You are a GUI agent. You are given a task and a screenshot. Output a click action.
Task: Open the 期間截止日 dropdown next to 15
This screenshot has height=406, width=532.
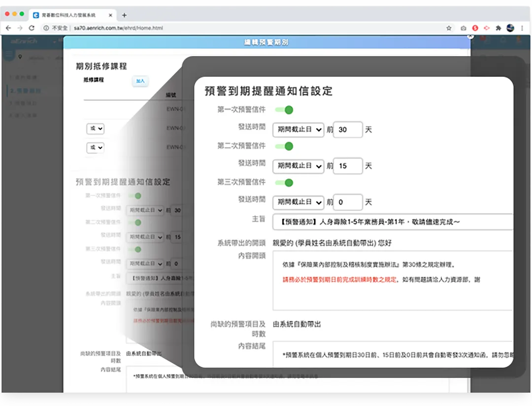pyautogui.click(x=298, y=166)
